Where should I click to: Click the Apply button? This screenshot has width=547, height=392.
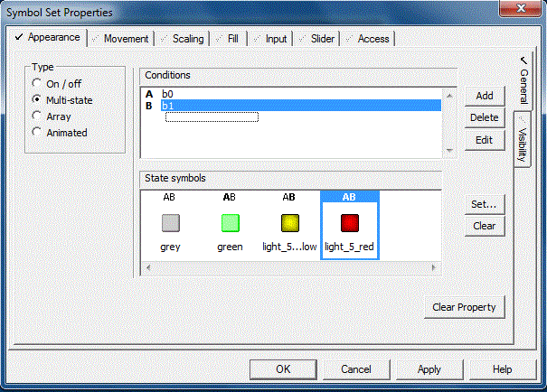point(429,369)
